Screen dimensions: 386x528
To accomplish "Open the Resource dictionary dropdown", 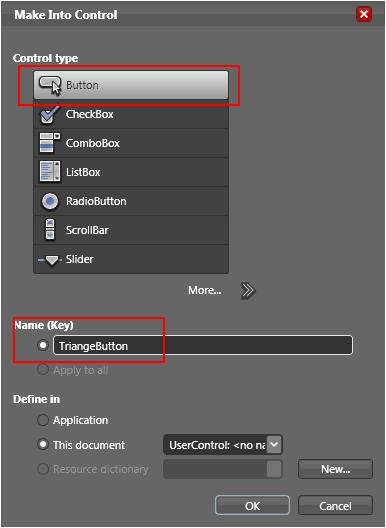I will point(223,469).
